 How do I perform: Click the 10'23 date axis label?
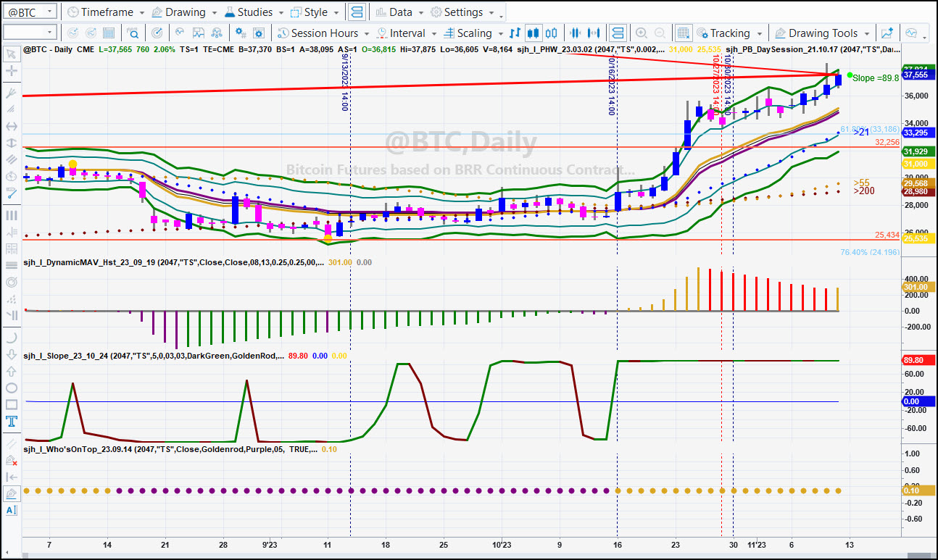point(501,544)
